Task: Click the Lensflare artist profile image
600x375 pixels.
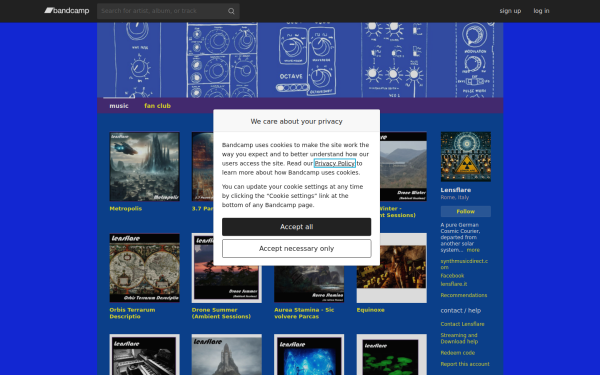Action: coord(465,157)
